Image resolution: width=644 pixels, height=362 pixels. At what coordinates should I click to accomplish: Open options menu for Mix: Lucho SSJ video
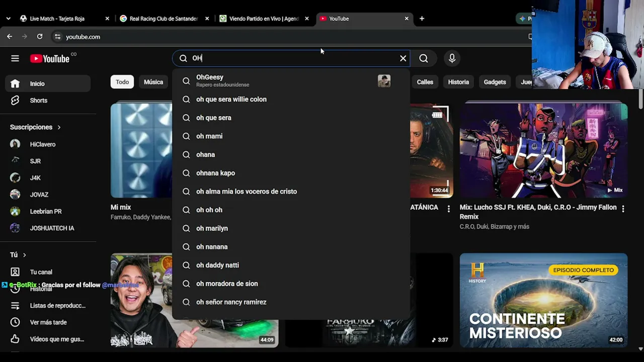(623, 209)
